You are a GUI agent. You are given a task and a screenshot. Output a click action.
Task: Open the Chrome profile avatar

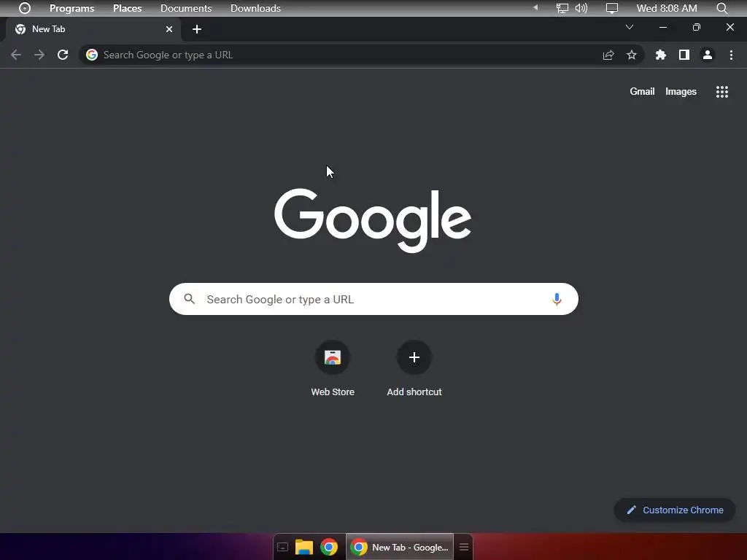coord(708,55)
